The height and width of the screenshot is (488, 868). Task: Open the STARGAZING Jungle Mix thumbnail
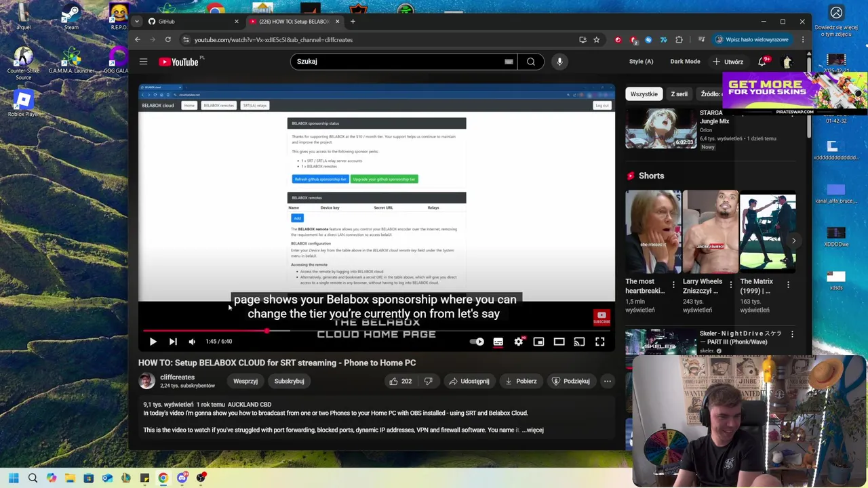[661, 129]
